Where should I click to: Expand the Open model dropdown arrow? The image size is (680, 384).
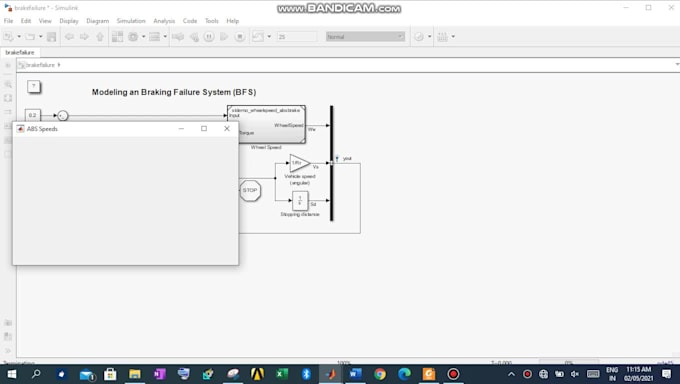click(x=40, y=37)
